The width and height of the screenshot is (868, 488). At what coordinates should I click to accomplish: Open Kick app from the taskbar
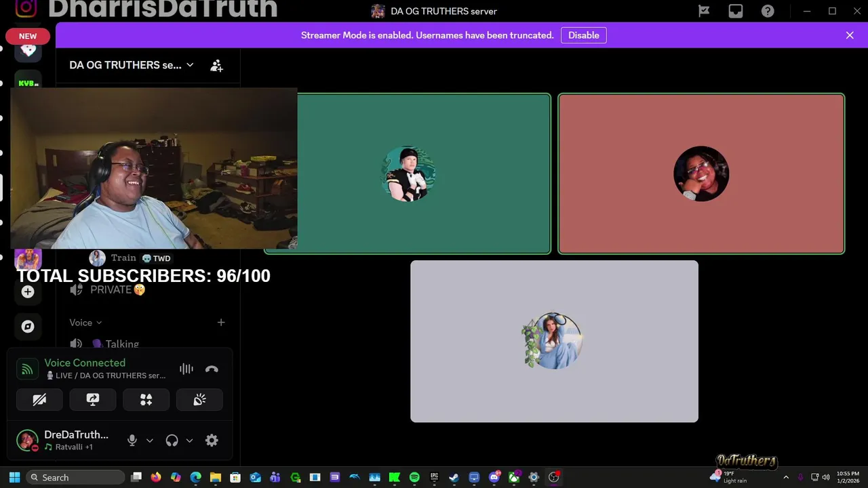(394, 477)
